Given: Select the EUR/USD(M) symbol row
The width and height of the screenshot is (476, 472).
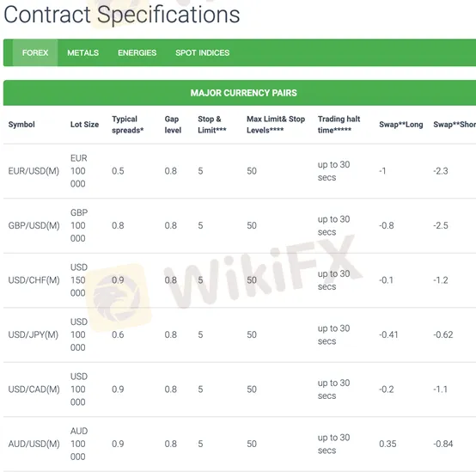Looking at the screenshot, I should coord(240,171).
